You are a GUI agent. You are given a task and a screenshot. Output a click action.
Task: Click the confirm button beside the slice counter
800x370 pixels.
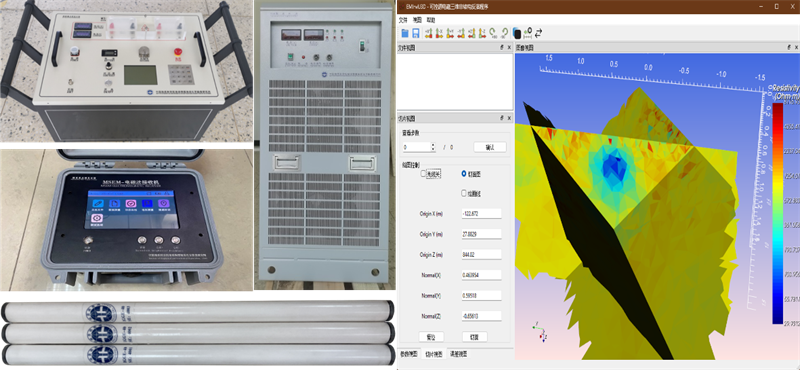pos(490,147)
